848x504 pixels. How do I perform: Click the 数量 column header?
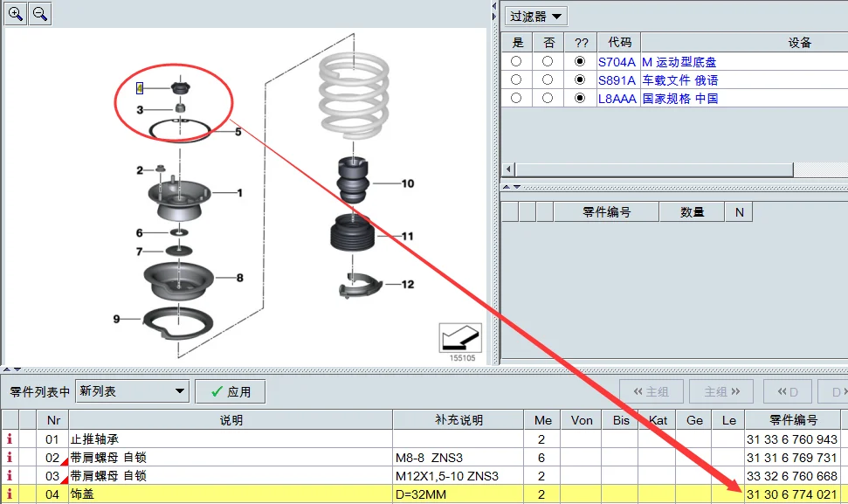[692, 212]
